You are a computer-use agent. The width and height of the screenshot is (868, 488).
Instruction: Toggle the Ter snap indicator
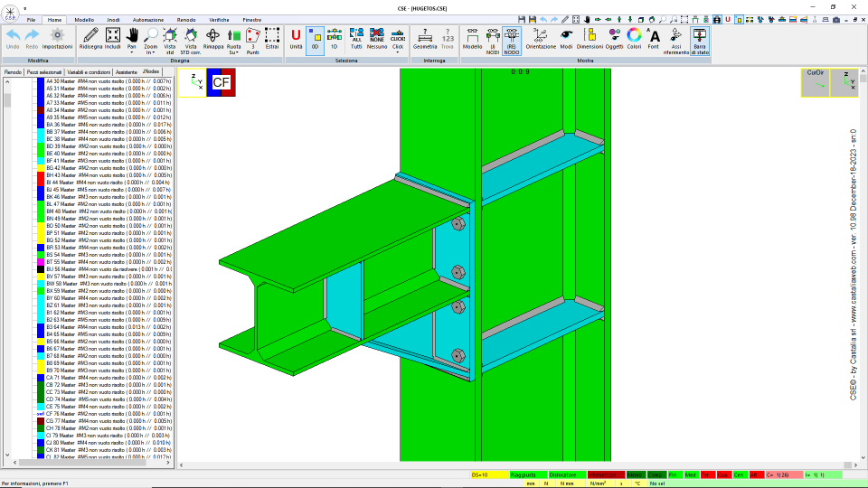pyautogui.click(x=706, y=474)
